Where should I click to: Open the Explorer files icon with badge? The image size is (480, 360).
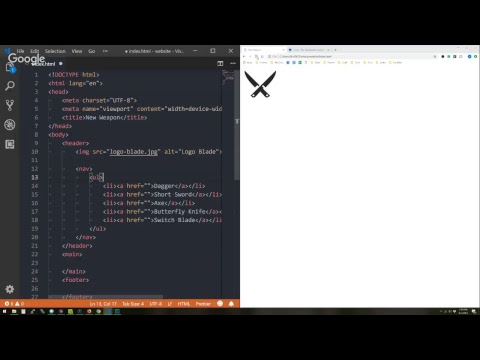point(10,68)
